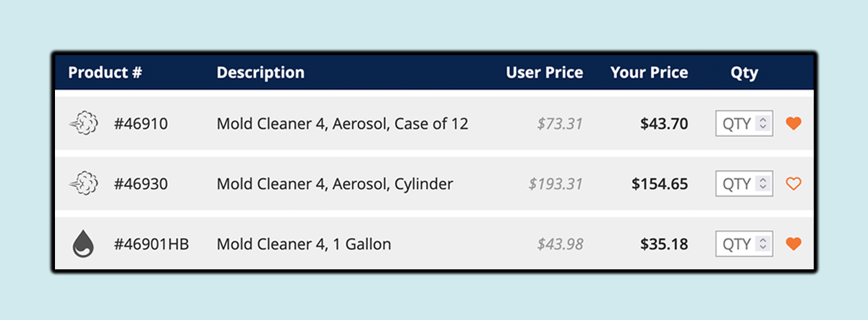Focus the QTY field for product #46930
The height and width of the screenshot is (320, 868).
(744, 184)
